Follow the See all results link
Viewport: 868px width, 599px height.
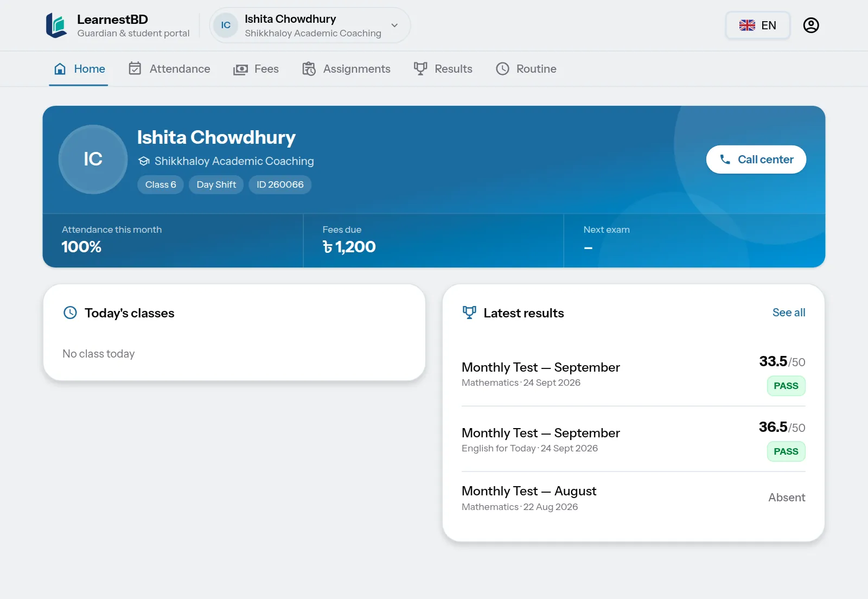click(789, 313)
